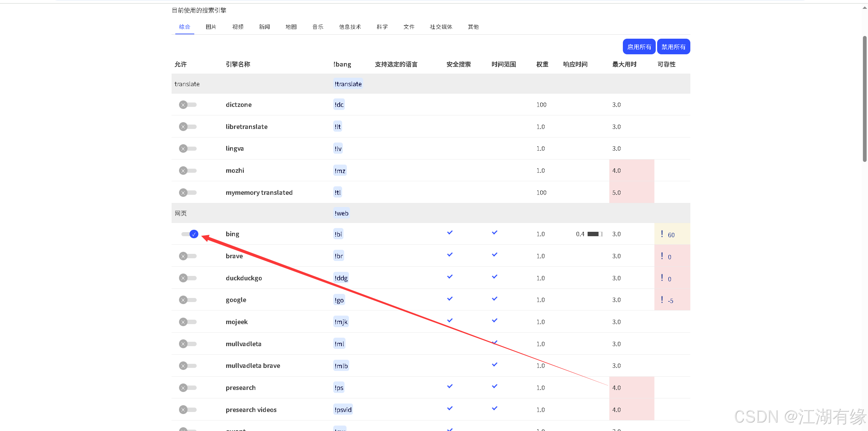The image size is (868, 431).
Task: Select the 社交媒体 tab
Action: pyautogui.click(x=441, y=27)
